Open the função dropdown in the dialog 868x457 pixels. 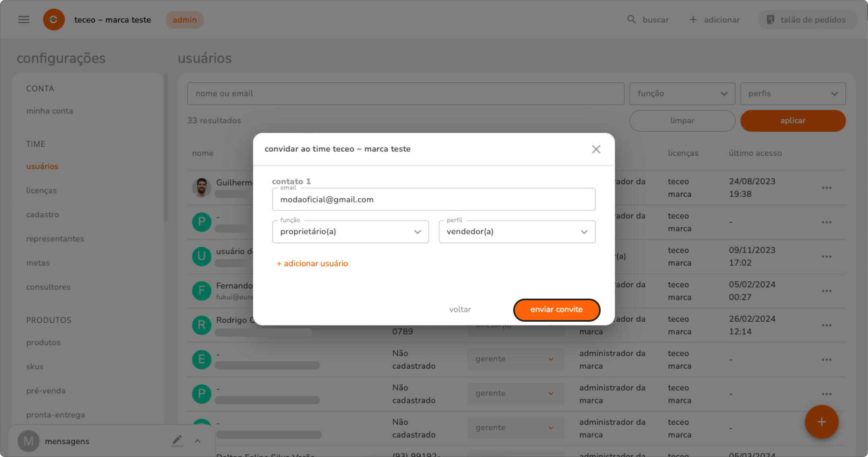350,232
